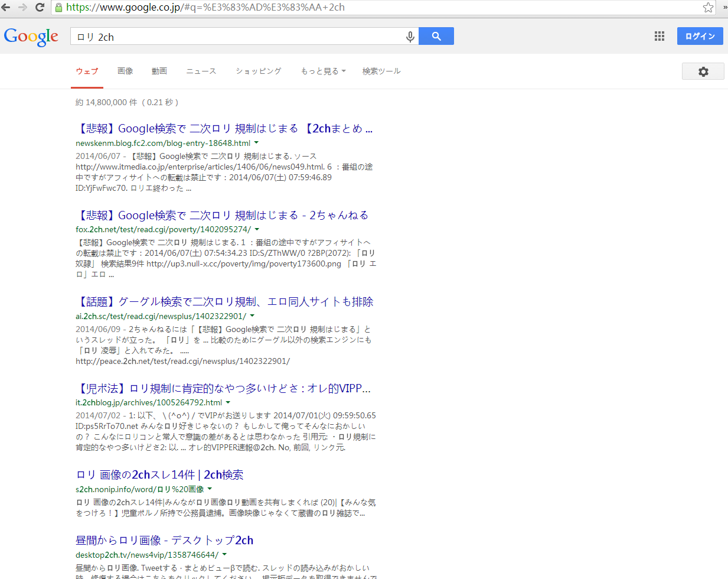The image size is (728, 579).
Task: Click the browser address bar URL
Action: (x=205, y=7)
